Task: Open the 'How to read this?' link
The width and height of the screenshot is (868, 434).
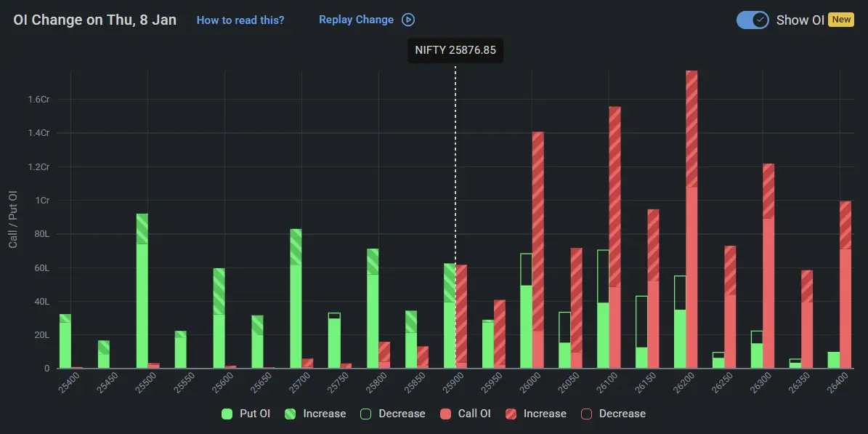Action: tap(240, 20)
